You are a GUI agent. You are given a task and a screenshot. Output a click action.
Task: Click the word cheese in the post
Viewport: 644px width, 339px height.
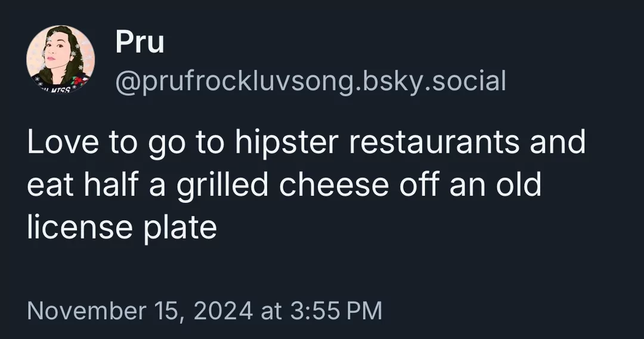click(334, 184)
